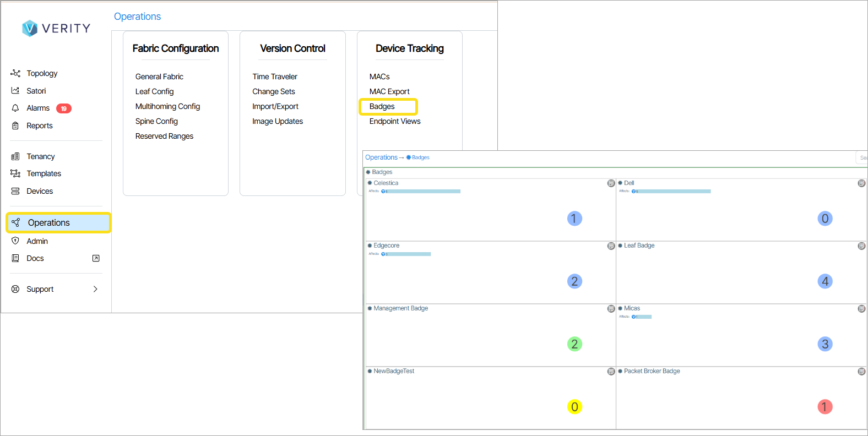Click the yellow NewBadgeTest count circle
This screenshot has width=868, height=436.
coord(574,407)
